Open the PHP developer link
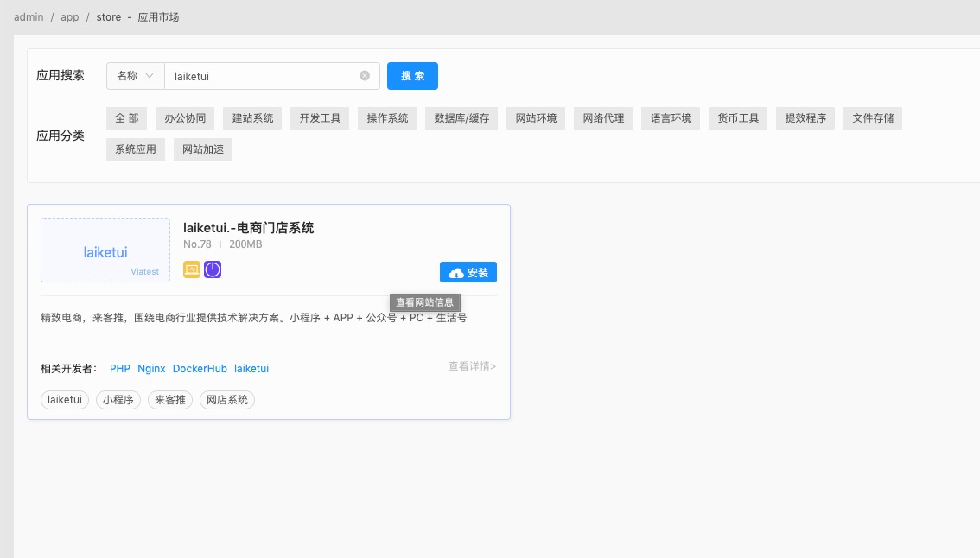This screenshot has width=980, height=558. [x=120, y=369]
